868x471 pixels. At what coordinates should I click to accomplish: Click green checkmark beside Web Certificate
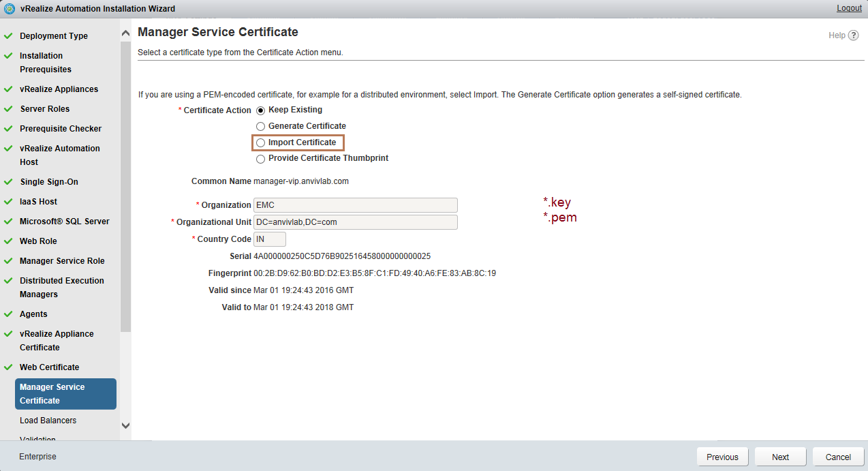[9, 367]
